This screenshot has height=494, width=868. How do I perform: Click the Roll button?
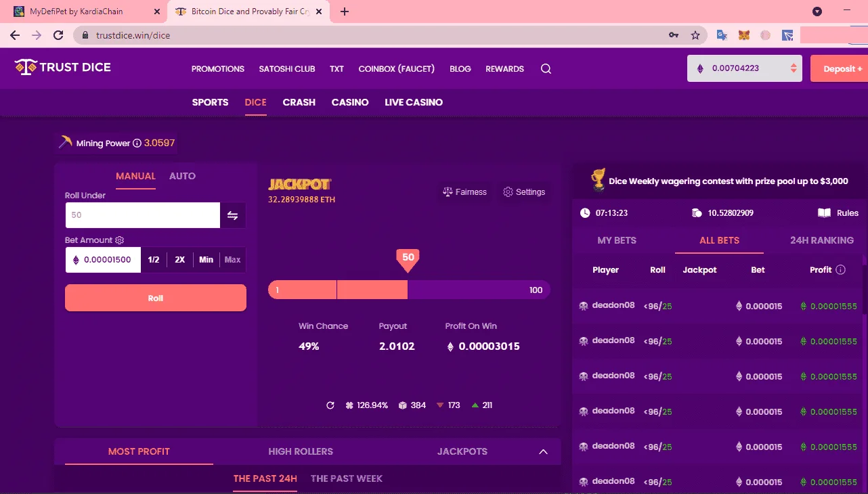coord(156,298)
